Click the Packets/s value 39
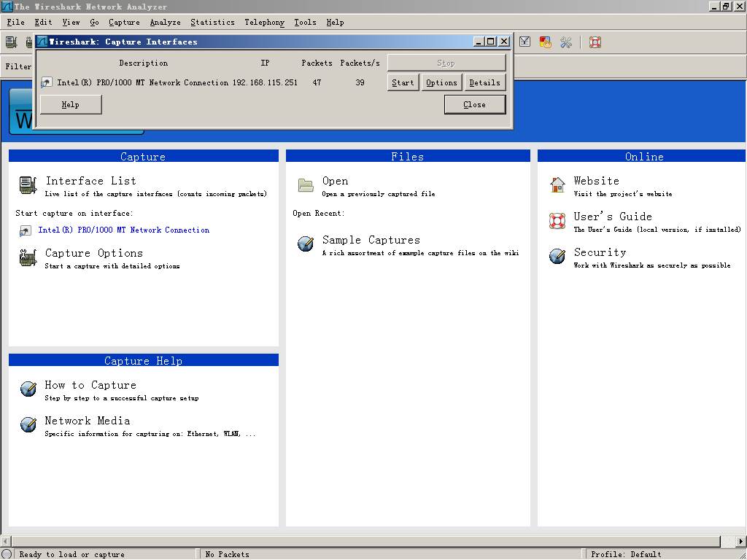 (360, 83)
